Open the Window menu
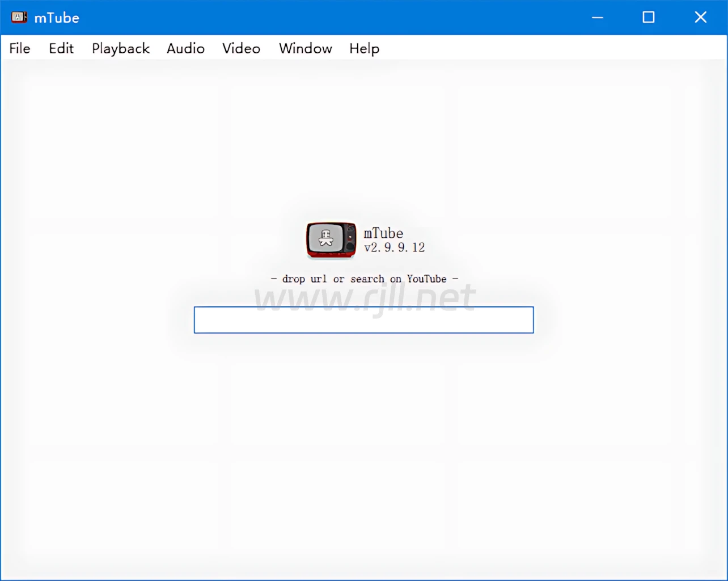Image resolution: width=728 pixels, height=581 pixels. pos(305,49)
